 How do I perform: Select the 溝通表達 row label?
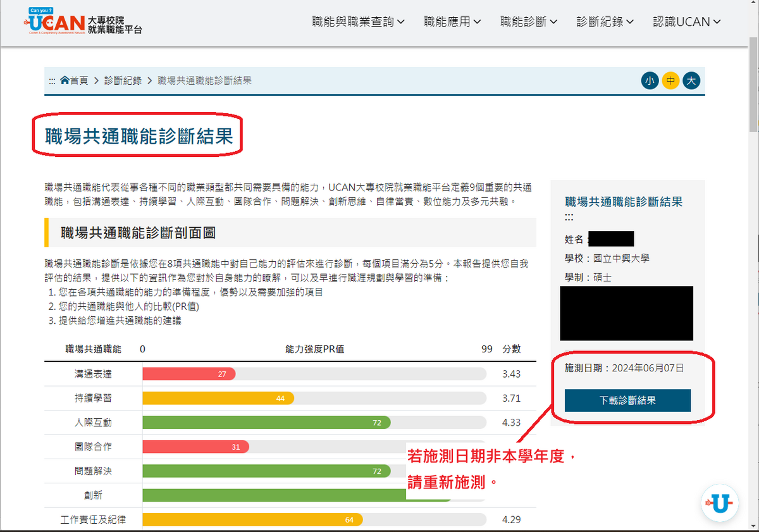93,374
